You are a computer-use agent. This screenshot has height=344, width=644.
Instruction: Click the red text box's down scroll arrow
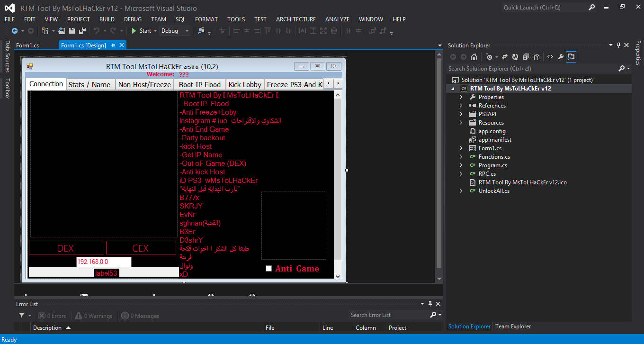(x=338, y=276)
